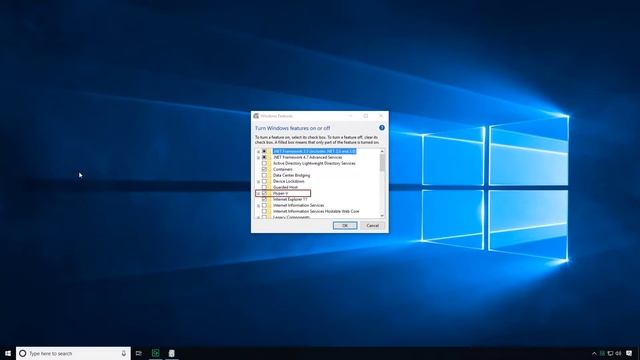
Task: Expand the Hyper-V feature node
Action: tap(258, 193)
